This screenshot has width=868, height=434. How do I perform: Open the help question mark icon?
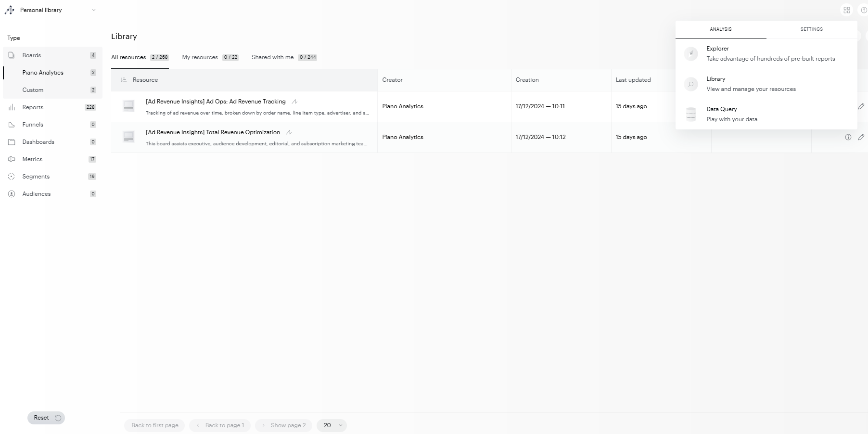(863, 10)
